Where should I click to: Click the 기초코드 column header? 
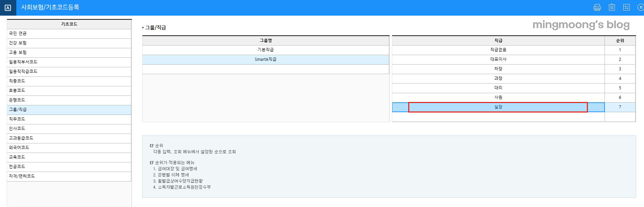[x=69, y=24]
